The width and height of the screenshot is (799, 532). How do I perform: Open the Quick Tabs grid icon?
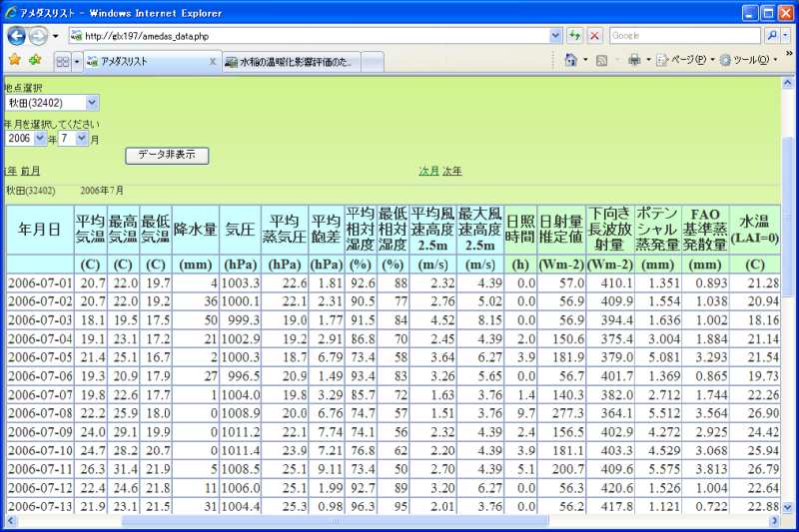tap(62, 62)
